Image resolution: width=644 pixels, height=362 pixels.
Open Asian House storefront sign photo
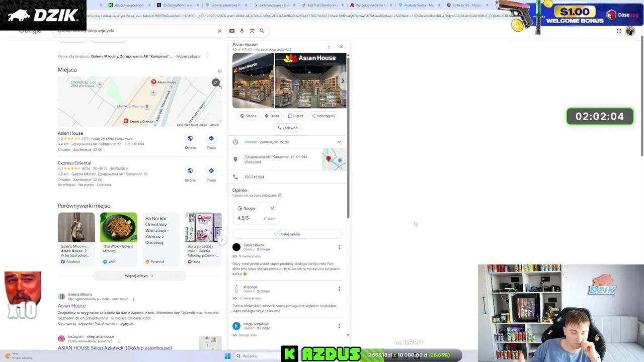(x=310, y=80)
